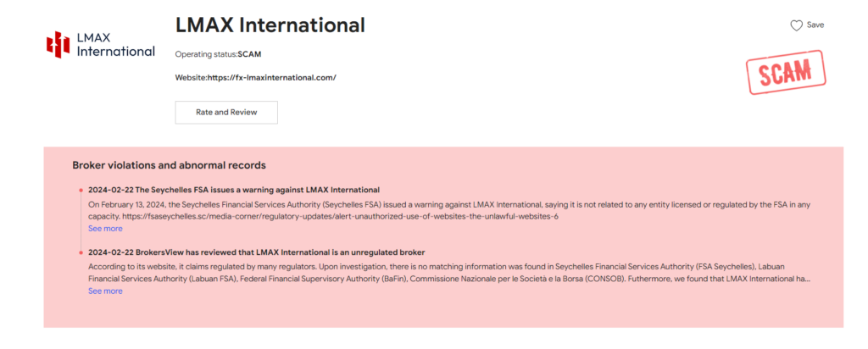Click the Website label before the URL
Image resolution: width=868 pixels, height=349 pixels.
(x=190, y=77)
